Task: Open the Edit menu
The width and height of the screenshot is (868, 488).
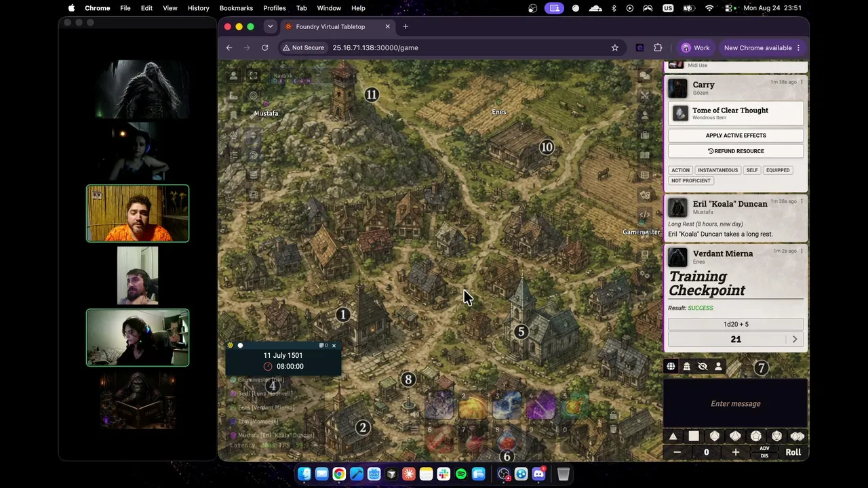Action: pos(146,8)
